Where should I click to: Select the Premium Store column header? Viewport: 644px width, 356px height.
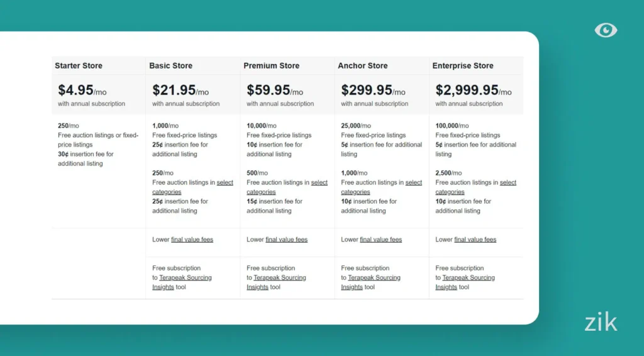pyautogui.click(x=272, y=65)
